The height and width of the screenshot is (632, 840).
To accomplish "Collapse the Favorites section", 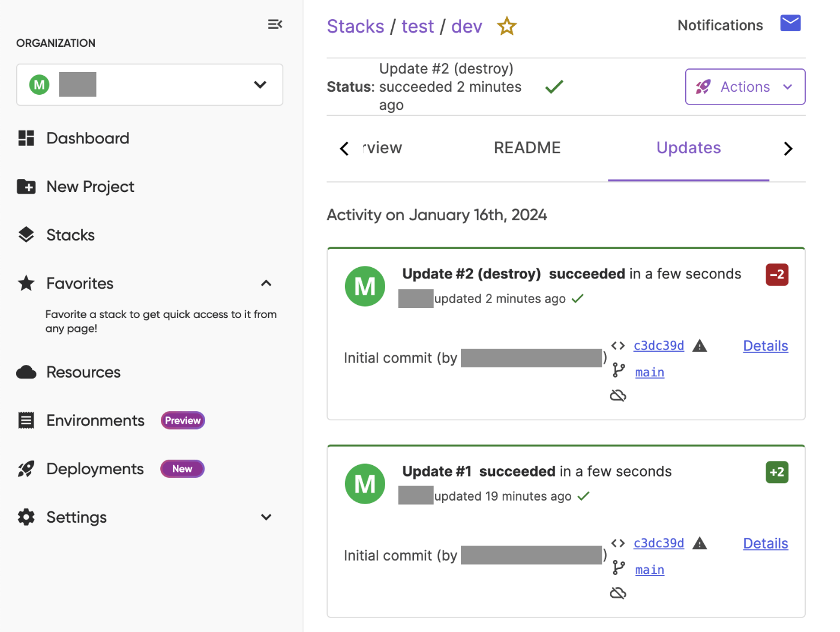I will pyautogui.click(x=266, y=283).
